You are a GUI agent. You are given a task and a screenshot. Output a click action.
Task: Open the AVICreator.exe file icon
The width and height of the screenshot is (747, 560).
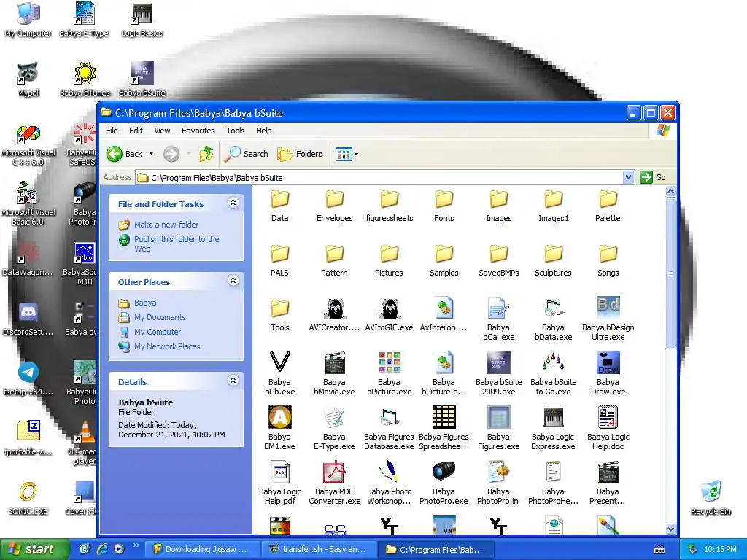(x=334, y=309)
